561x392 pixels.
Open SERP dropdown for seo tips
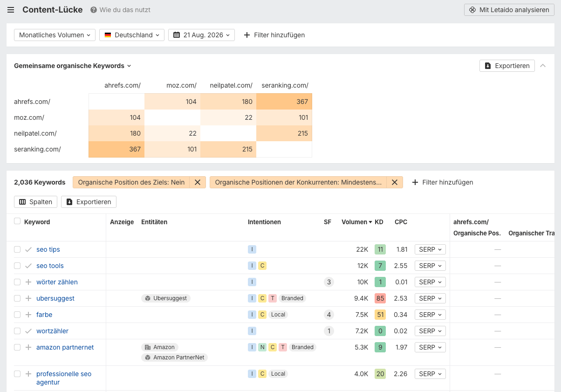[430, 249]
